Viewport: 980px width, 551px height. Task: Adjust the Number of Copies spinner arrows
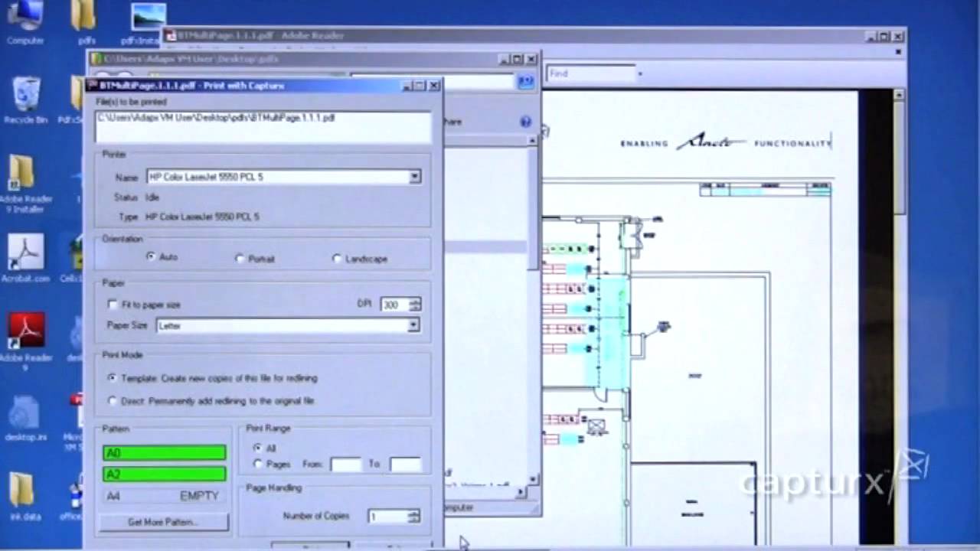point(413,517)
